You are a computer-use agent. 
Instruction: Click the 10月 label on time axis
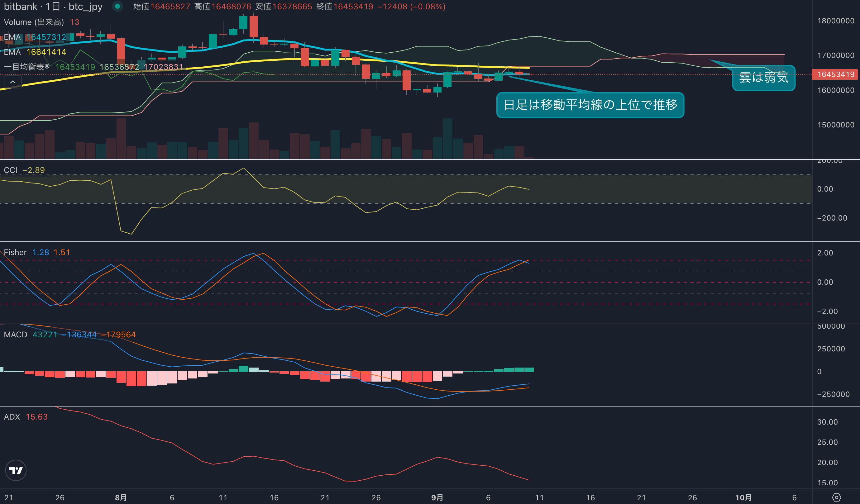[x=743, y=497]
